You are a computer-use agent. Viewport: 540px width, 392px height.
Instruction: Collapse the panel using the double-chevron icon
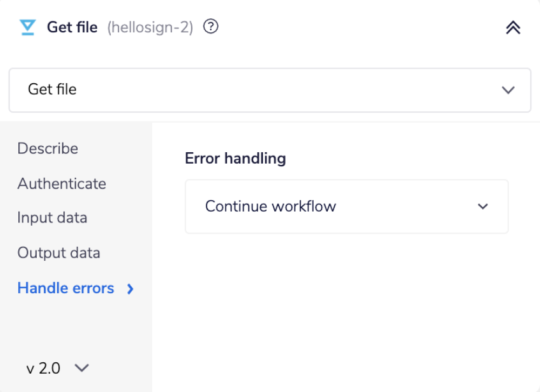click(513, 27)
